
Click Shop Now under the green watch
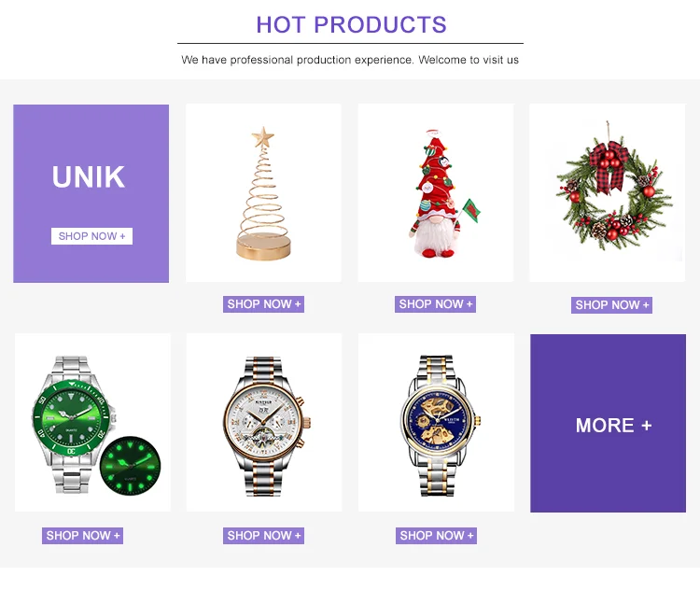(82, 536)
